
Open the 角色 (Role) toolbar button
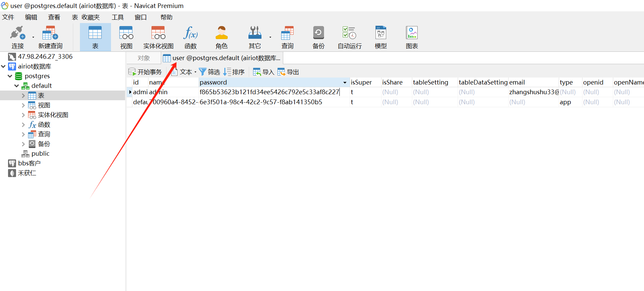click(221, 37)
